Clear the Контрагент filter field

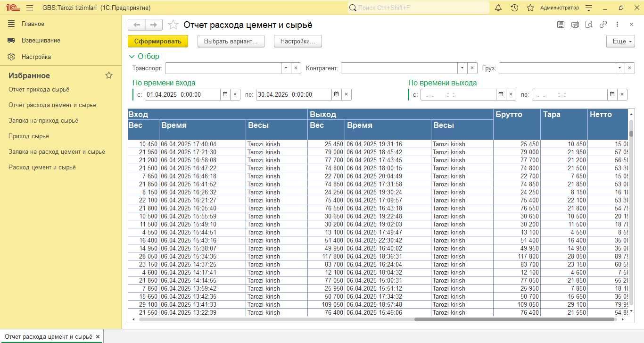coord(472,68)
